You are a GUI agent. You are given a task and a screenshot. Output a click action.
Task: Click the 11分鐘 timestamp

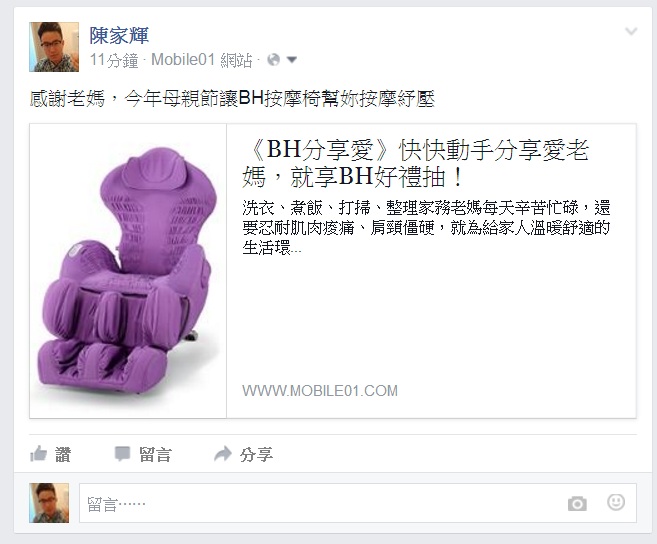point(114,60)
